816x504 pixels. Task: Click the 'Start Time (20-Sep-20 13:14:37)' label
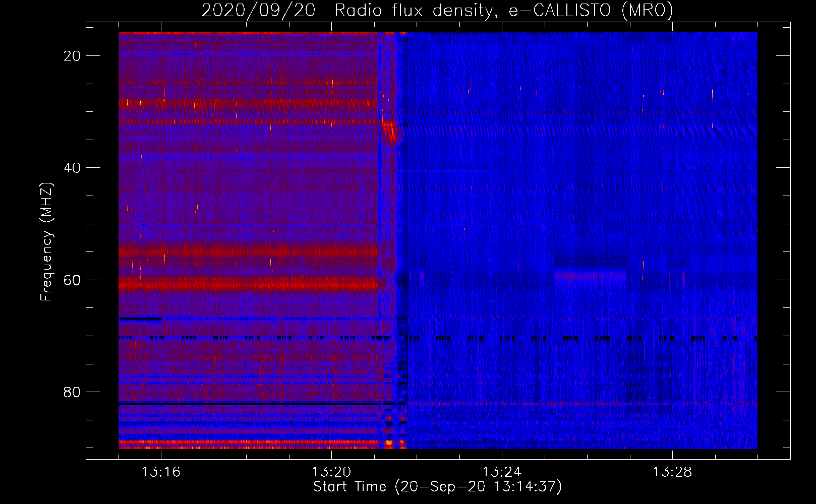[437, 487]
